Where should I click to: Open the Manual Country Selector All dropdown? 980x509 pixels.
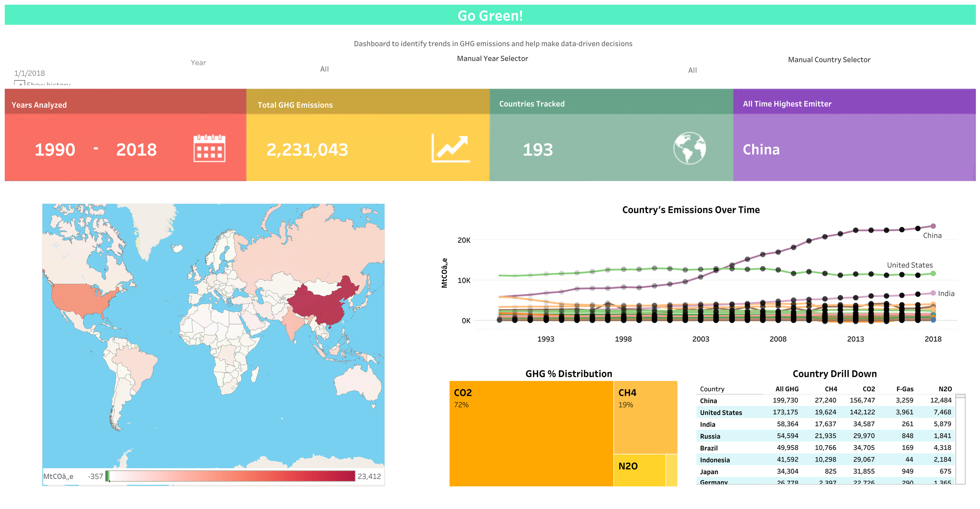(x=692, y=71)
